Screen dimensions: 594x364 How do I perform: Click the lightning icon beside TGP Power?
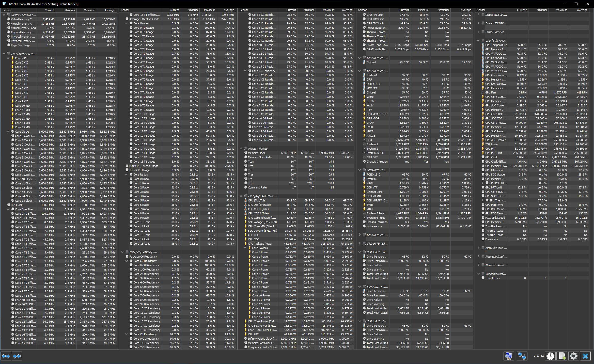(x=483, y=144)
